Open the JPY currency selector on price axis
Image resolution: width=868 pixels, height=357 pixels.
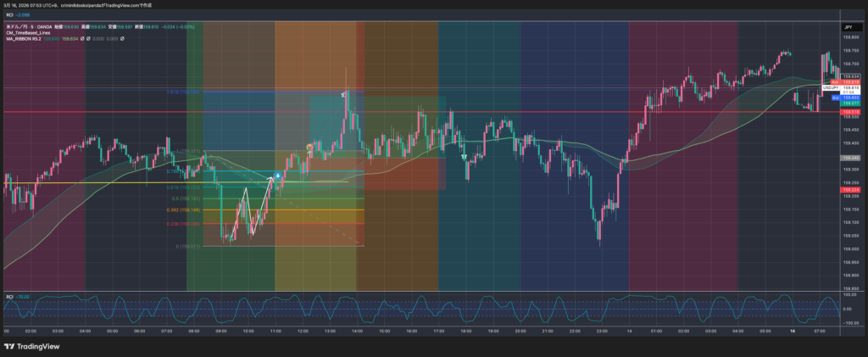point(847,28)
